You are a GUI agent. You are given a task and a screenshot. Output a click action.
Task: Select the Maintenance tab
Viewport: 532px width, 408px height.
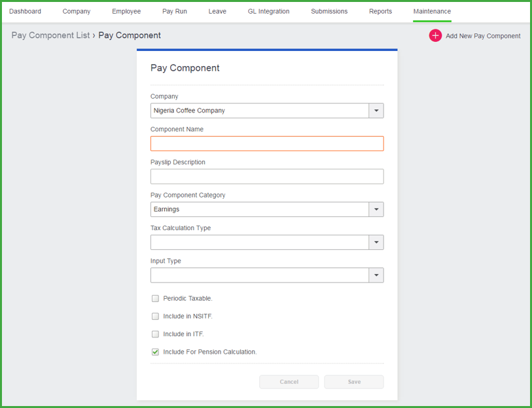click(432, 11)
